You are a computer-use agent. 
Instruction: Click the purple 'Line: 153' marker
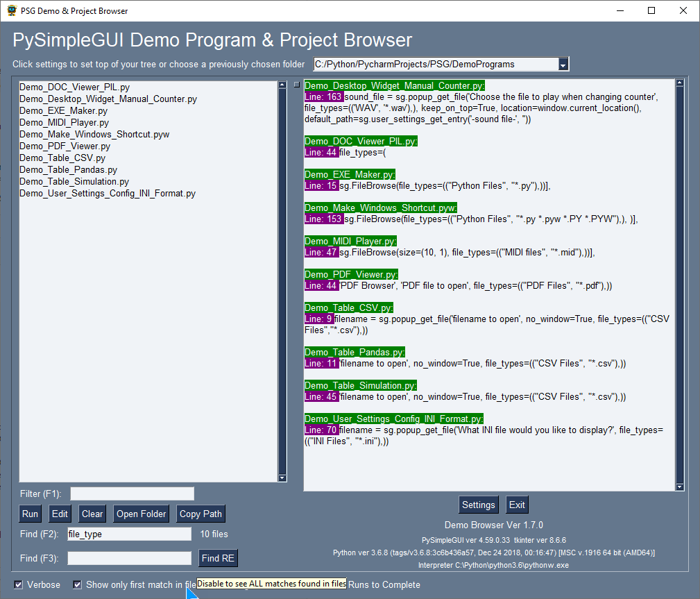324,219
